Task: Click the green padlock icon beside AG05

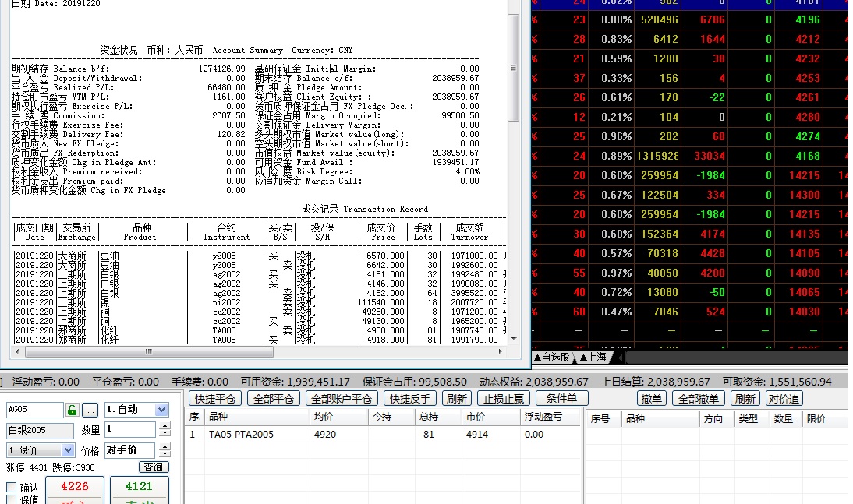Action: coord(72,410)
